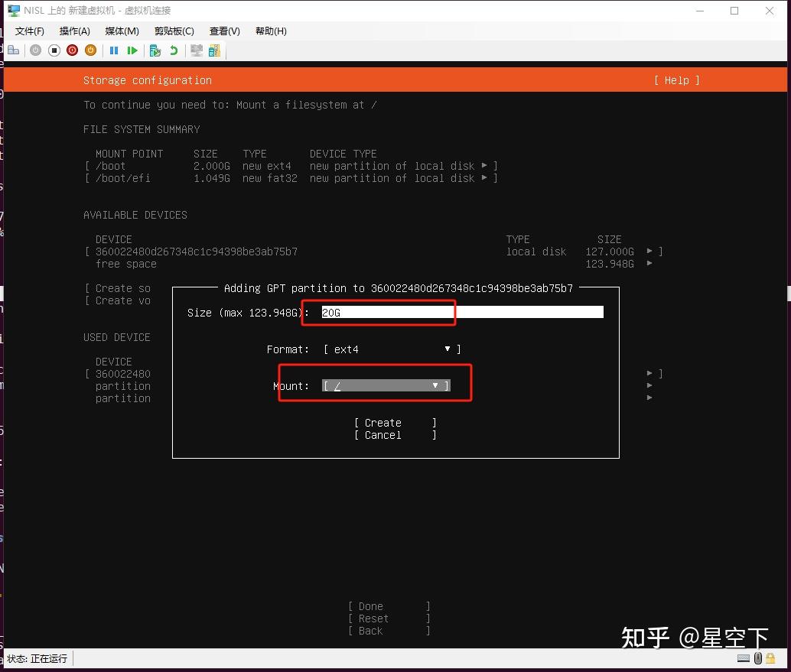Screen dimensions: 791x672
Task: Expand the /boot/efi fat32 row arrow
Action: (x=484, y=177)
